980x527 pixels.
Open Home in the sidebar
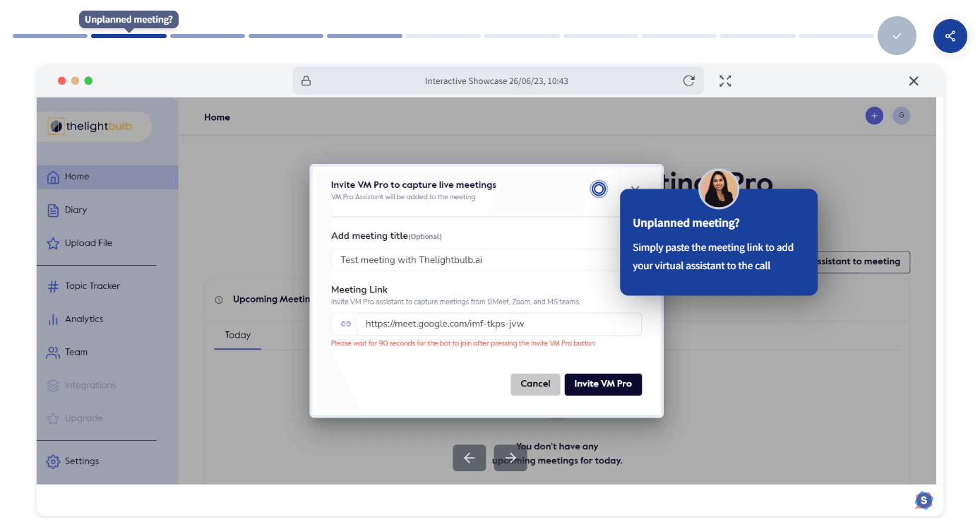(107, 177)
